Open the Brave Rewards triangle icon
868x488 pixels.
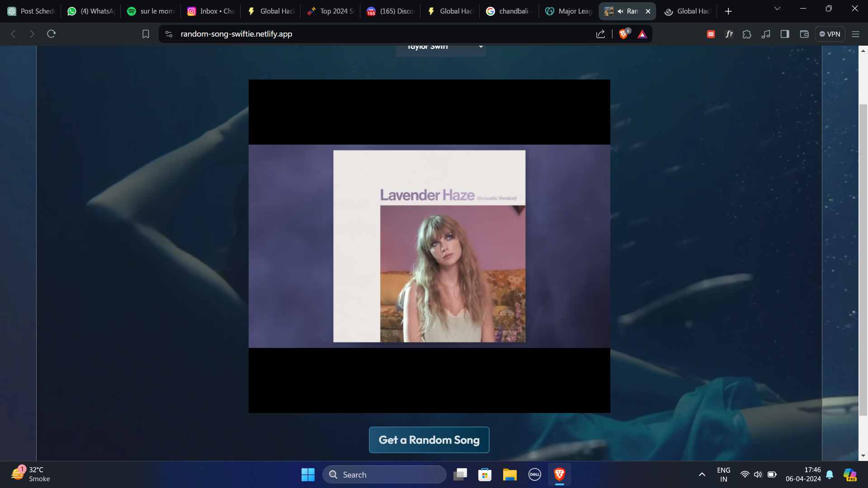coord(642,34)
